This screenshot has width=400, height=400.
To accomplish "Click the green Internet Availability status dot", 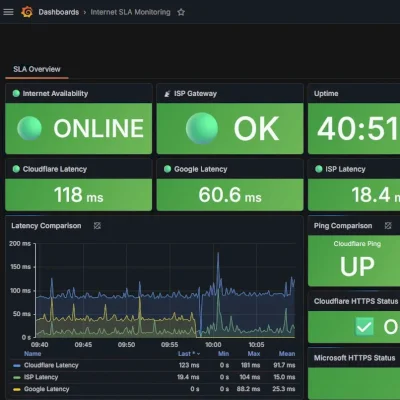I will point(16,93).
